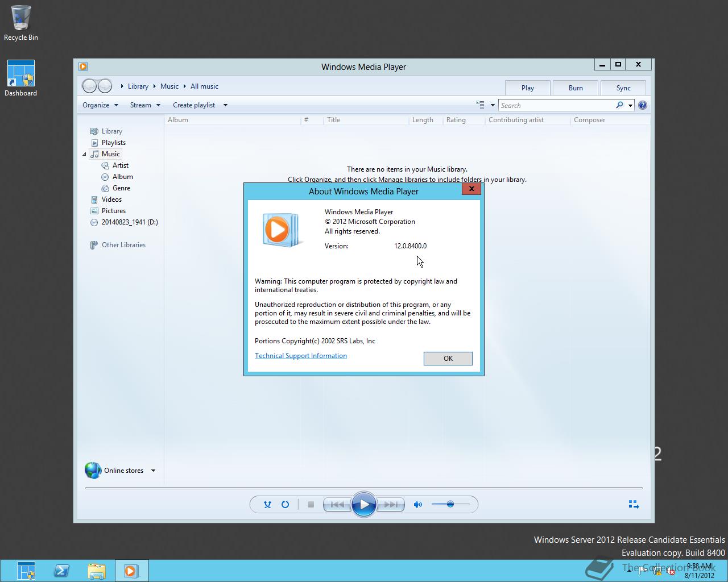
Task: Select Album under Music
Action: [123, 177]
